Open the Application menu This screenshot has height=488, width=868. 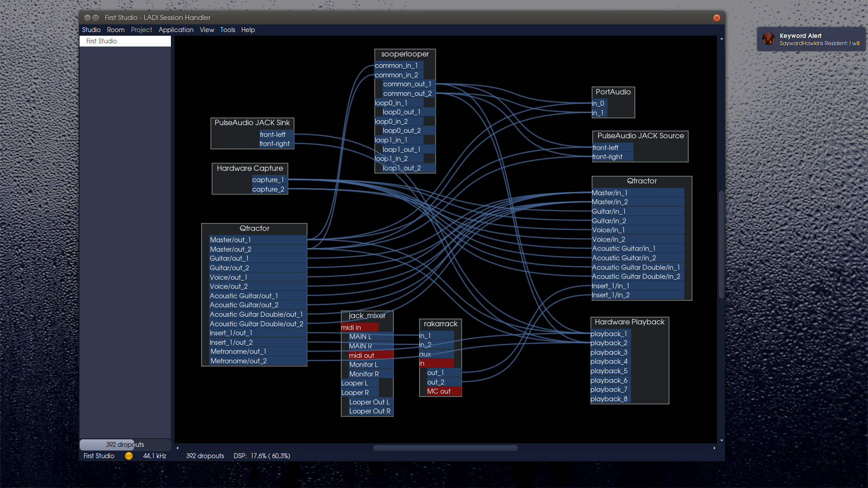pyautogui.click(x=176, y=30)
